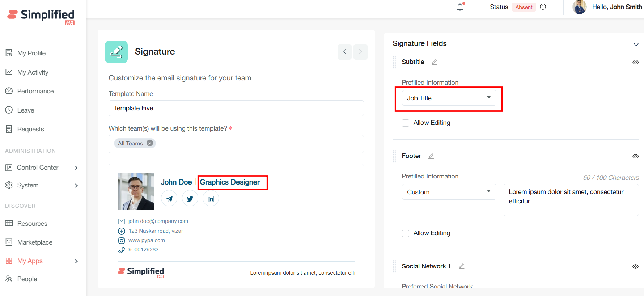Go to previous template arrow button
This screenshot has height=296, width=644.
tap(344, 52)
